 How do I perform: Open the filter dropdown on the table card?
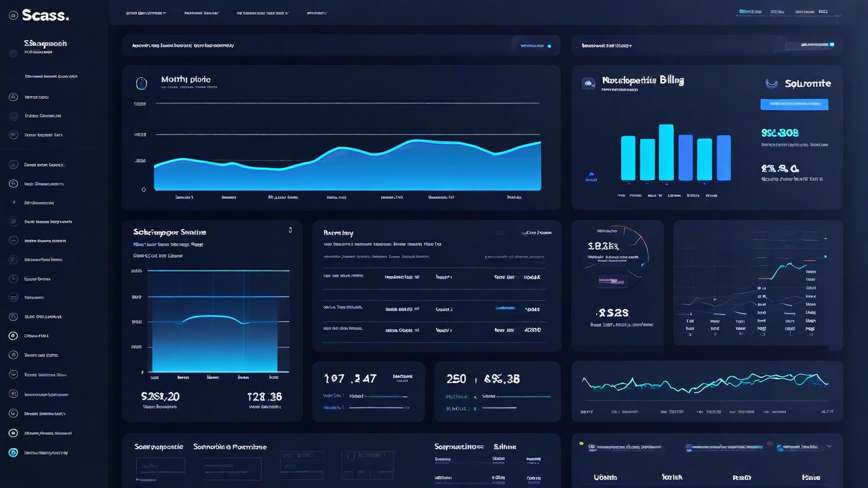tap(538, 232)
